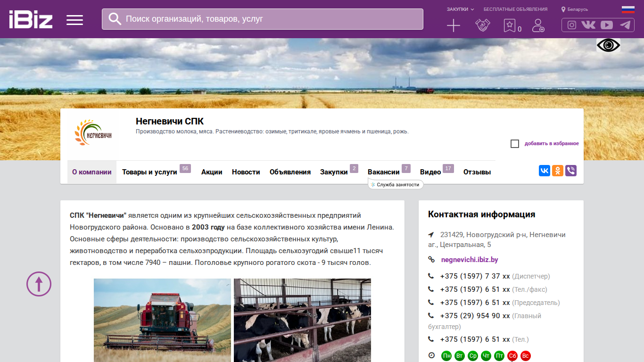644x362 pixels.
Task: Reveal the Тел./факс phone number
Action: tap(475, 289)
